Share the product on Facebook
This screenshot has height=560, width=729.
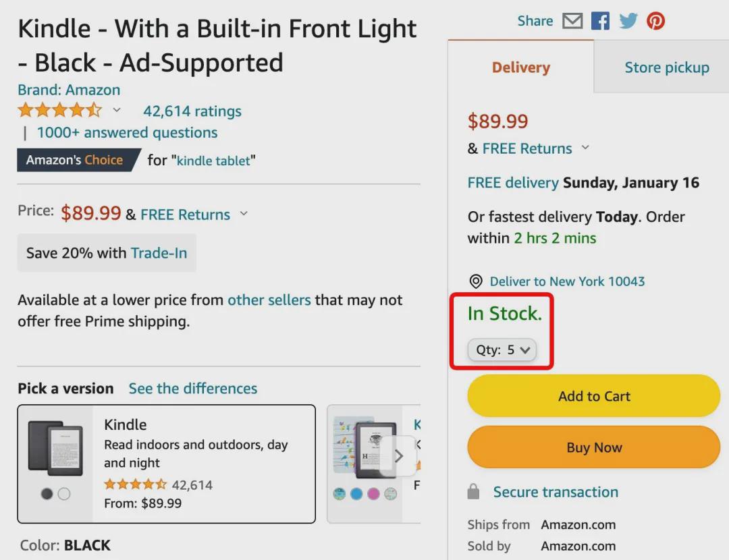(599, 20)
